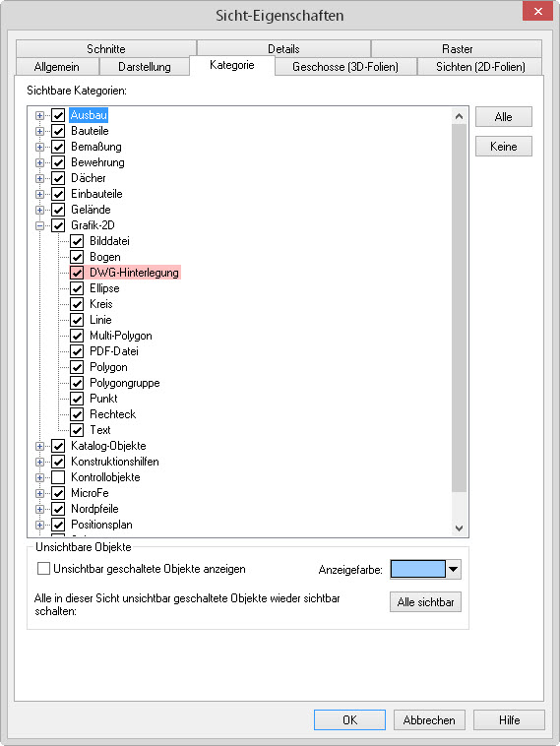The width and height of the screenshot is (560, 746).
Task: Expand the Positionsplan tree node
Action: tap(40, 525)
